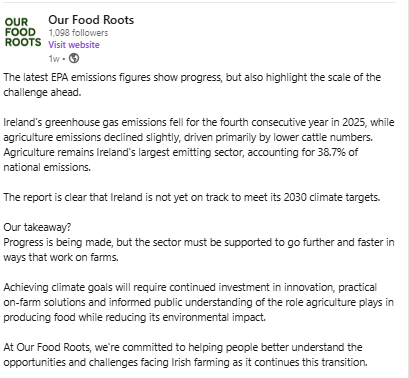The image size is (409, 378).
Task: Click the 1,098 followers count
Action: click(78, 33)
